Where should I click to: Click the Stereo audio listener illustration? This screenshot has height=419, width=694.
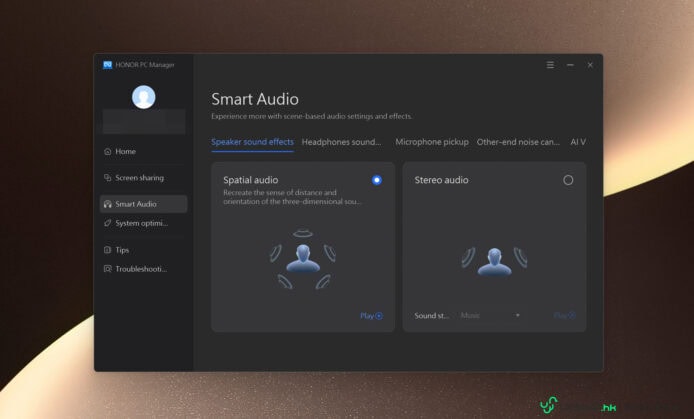click(x=494, y=261)
